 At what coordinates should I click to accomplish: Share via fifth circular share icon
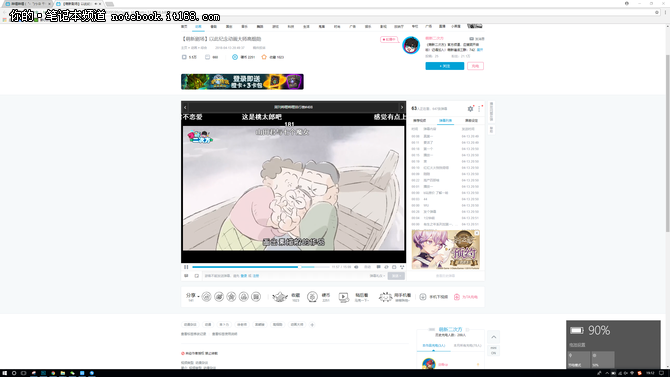point(256,297)
